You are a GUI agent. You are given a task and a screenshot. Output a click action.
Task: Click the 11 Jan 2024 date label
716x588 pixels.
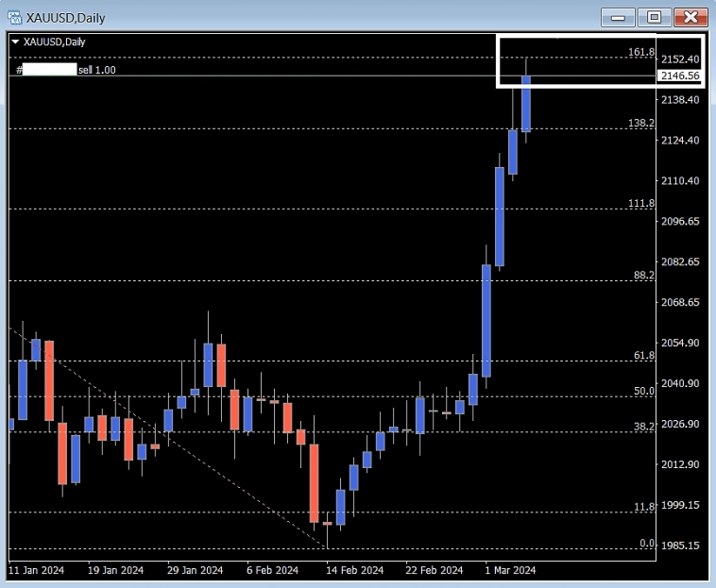pyautogui.click(x=37, y=570)
